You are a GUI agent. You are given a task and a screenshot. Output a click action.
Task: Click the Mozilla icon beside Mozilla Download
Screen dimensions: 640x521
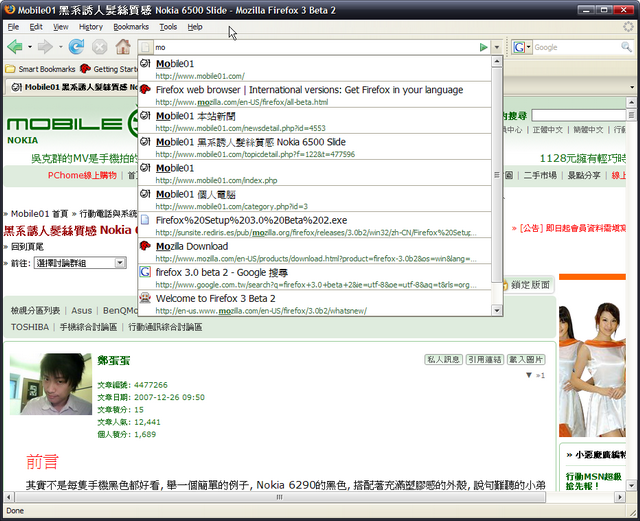[145, 246]
